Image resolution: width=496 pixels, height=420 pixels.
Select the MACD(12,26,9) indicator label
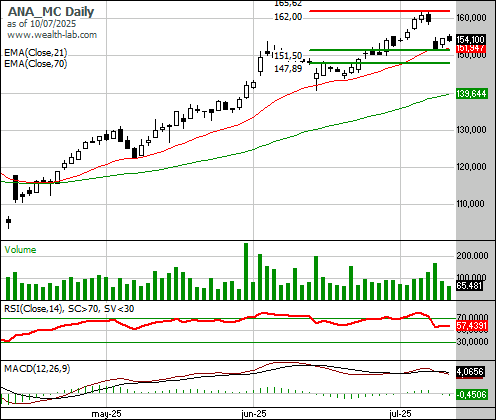click(x=37, y=369)
